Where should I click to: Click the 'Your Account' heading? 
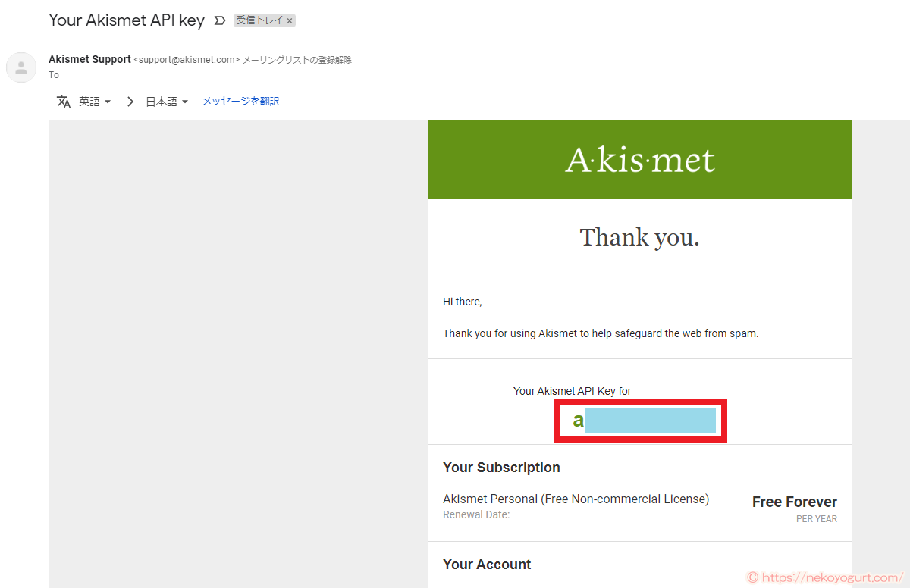pyautogui.click(x=487, y=565)
